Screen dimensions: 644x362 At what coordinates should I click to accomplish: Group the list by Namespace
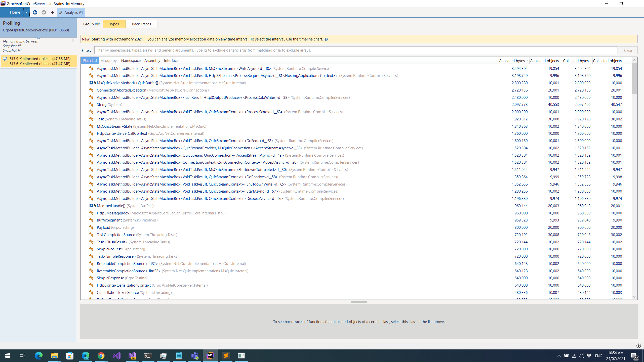(x=131, y=61)
